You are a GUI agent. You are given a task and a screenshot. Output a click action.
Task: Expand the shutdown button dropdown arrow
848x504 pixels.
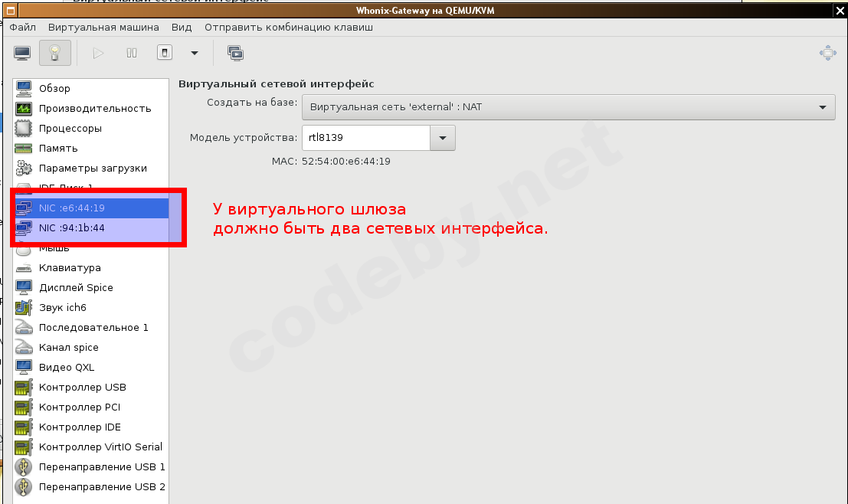tap(194, 52)
